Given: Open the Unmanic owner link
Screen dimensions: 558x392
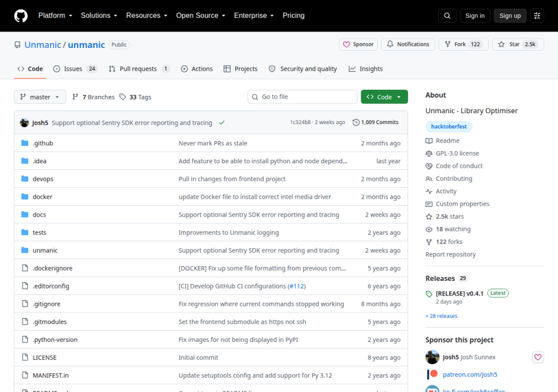Looking at the screenshot, I should 43,45.
